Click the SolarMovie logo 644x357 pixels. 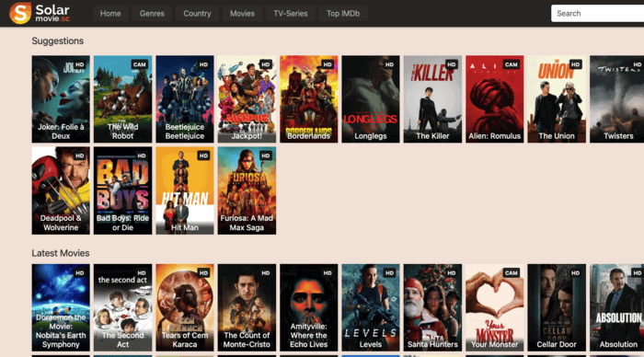coord(40,13)
